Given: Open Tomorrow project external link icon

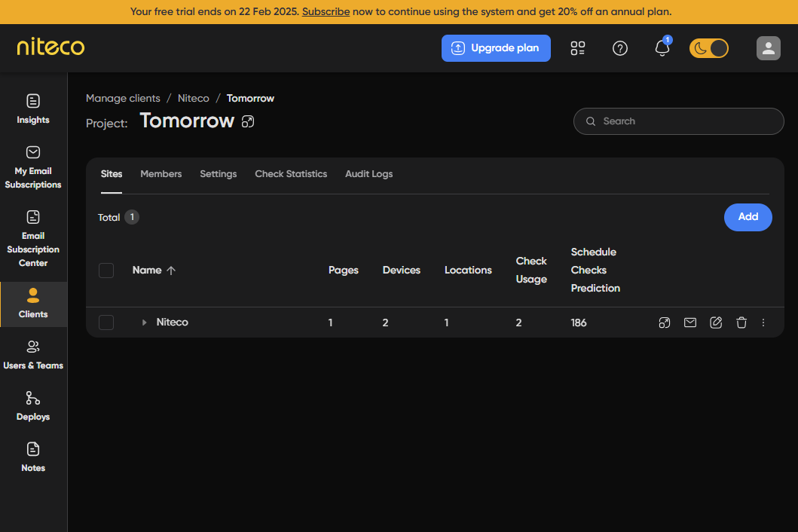Looking at the screenshot, I should tap(248, 121).
